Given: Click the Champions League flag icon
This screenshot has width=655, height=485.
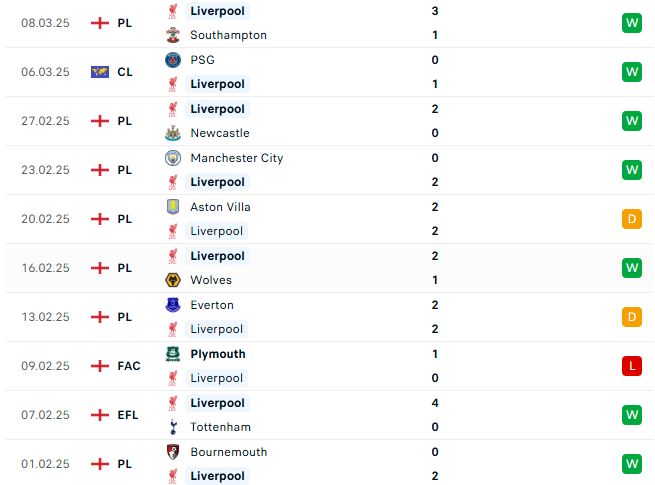Looking at the screenshot, I should [x=100, y=72].
